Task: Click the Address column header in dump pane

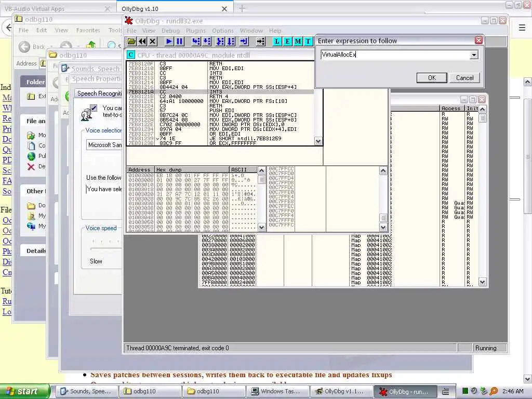Action: tap(140, 170)
